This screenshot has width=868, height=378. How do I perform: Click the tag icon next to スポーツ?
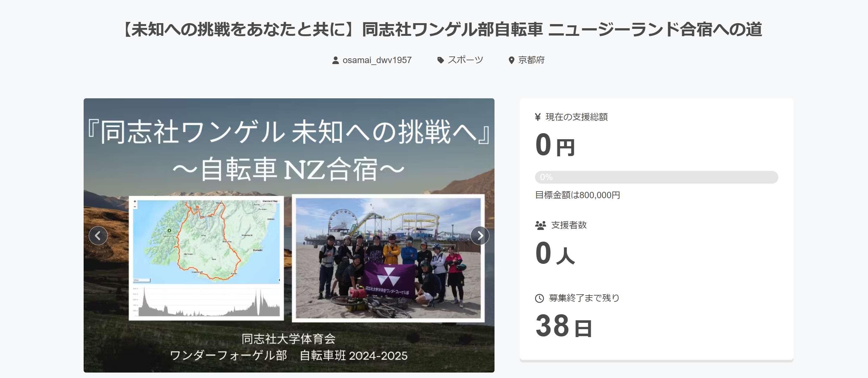(440, 60)
